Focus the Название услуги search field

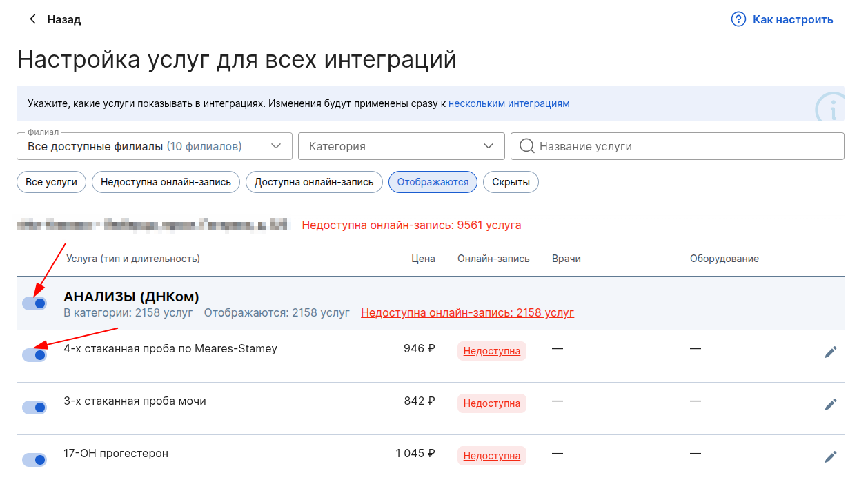(683, 146)
